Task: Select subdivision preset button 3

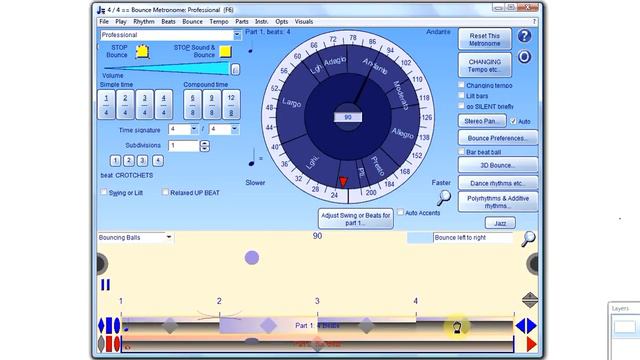Action: pyautogui.click(x=142, y=160)
